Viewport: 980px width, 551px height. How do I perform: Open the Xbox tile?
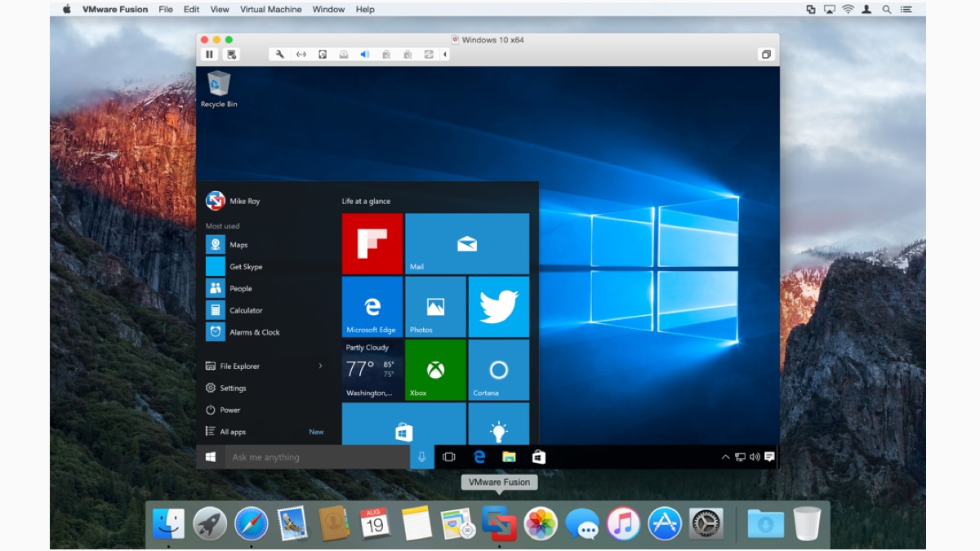435,370
